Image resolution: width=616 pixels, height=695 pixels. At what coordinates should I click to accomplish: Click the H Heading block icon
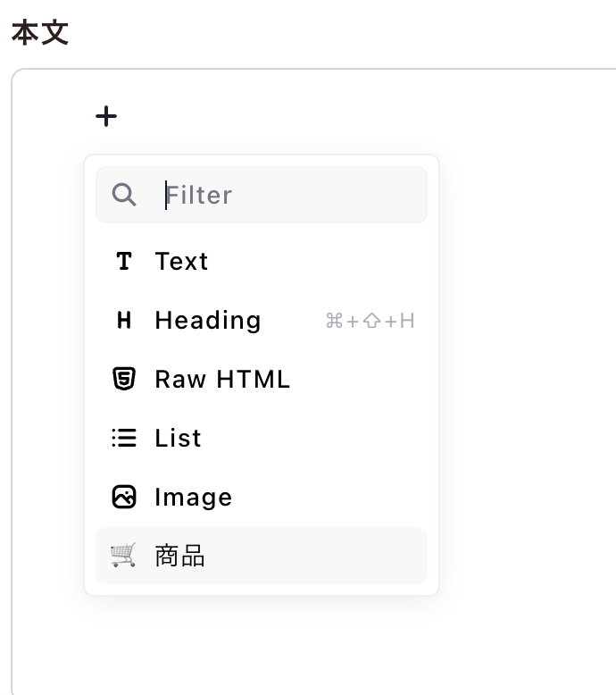pyautogui.click(x=124, y=320)
